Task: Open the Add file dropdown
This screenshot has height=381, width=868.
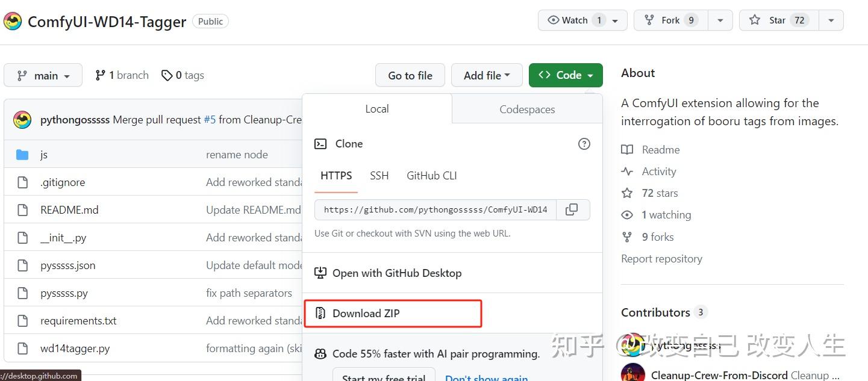Action: click(x=487, y=75)
